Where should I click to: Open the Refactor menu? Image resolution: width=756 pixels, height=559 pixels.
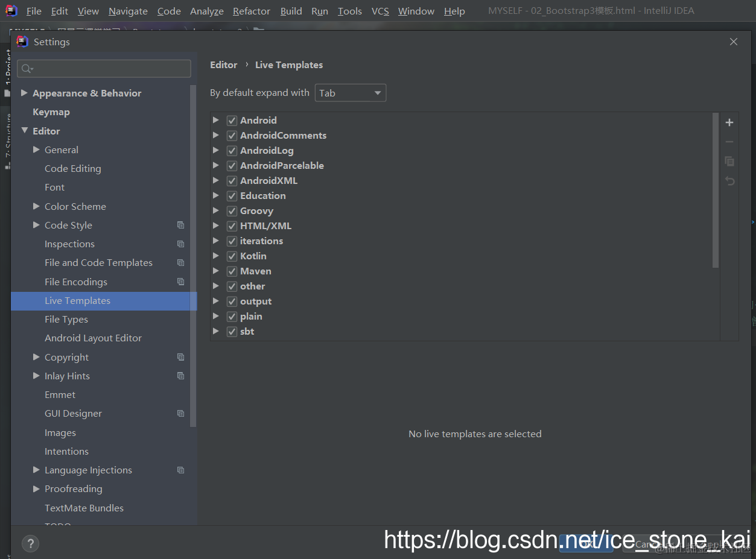coord(251,11)
